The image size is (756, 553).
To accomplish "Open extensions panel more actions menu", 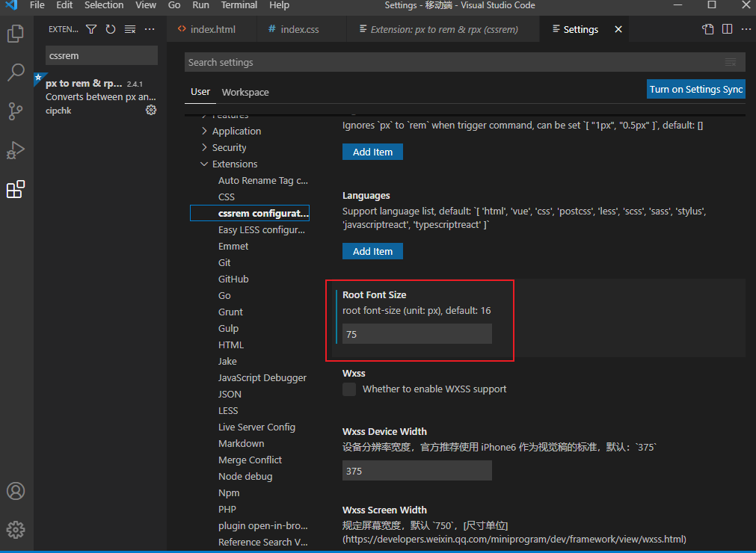I will tap(150, 29).
